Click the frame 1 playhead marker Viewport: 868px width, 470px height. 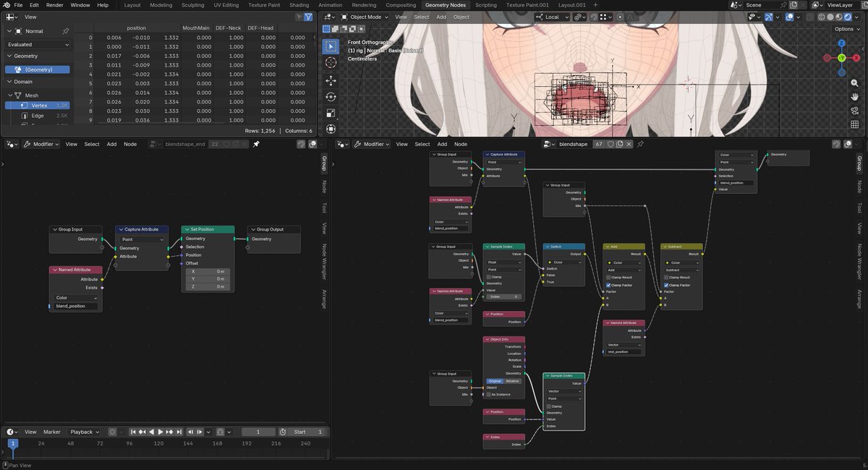[x=12, y=443]
